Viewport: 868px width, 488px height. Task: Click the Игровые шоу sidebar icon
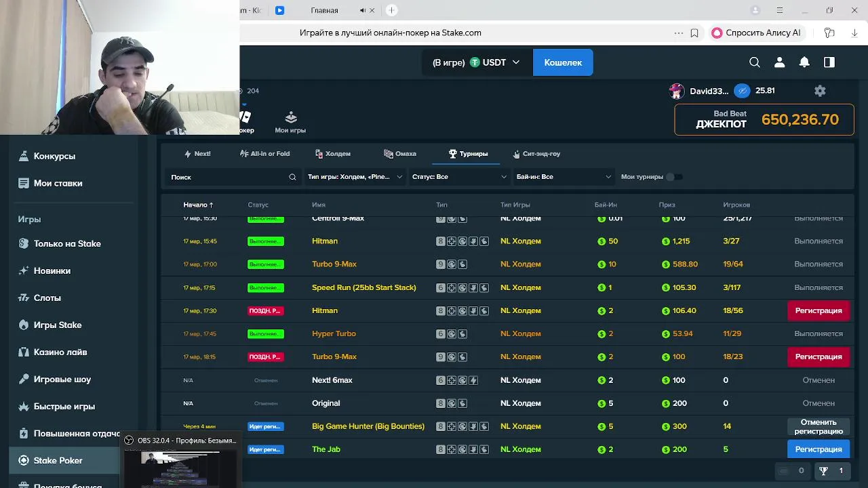(24, 379)
